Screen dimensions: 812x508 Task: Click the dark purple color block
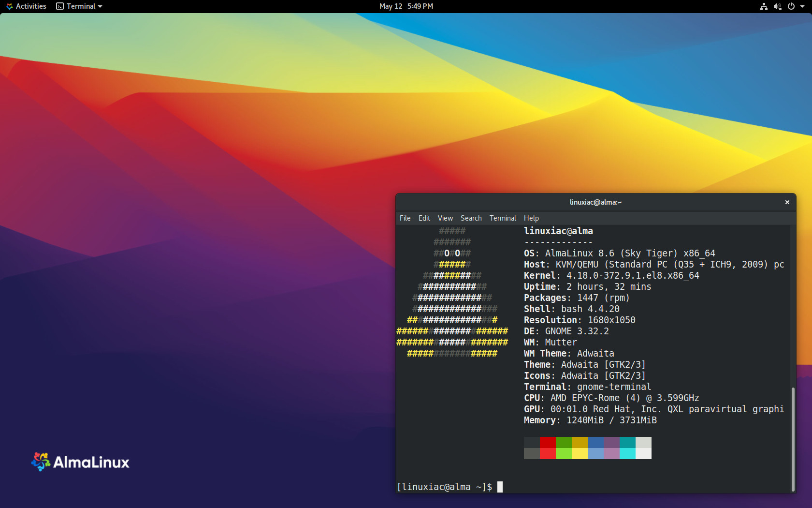pos(611,442)
